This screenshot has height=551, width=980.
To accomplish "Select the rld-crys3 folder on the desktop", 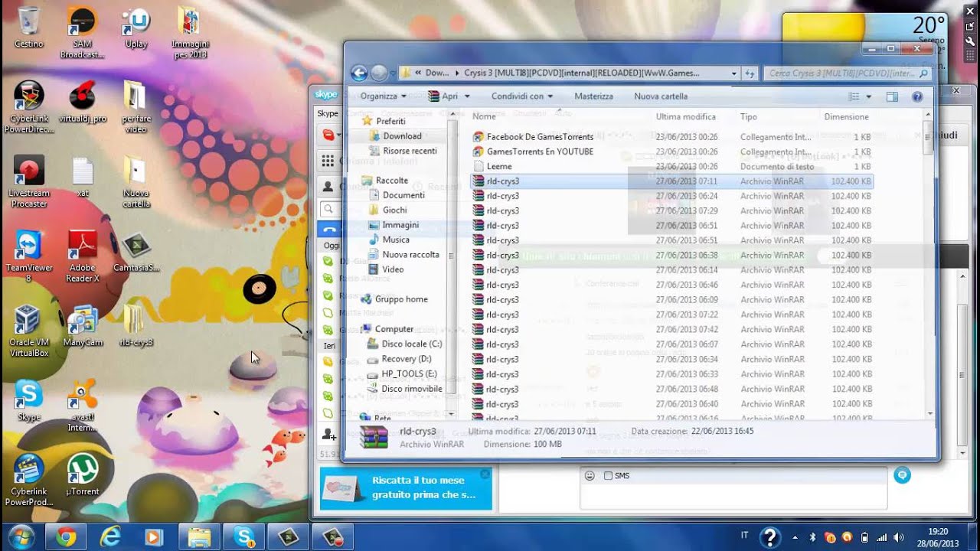I will (x=136, y=325).
